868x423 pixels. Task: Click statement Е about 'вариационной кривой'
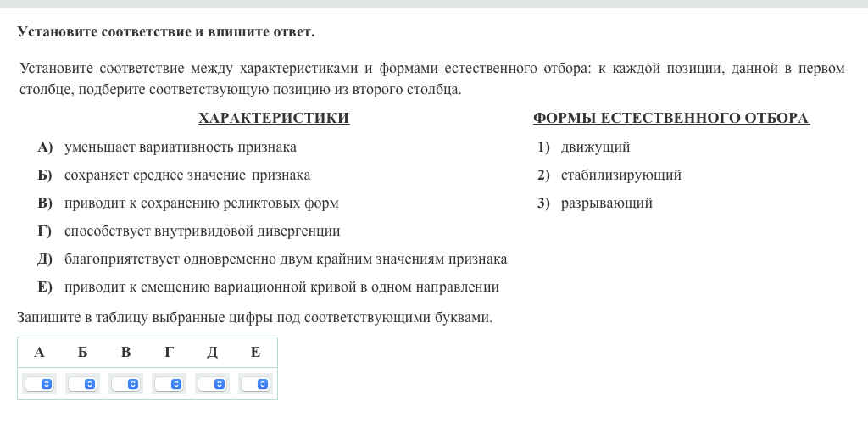pos(281,287)
